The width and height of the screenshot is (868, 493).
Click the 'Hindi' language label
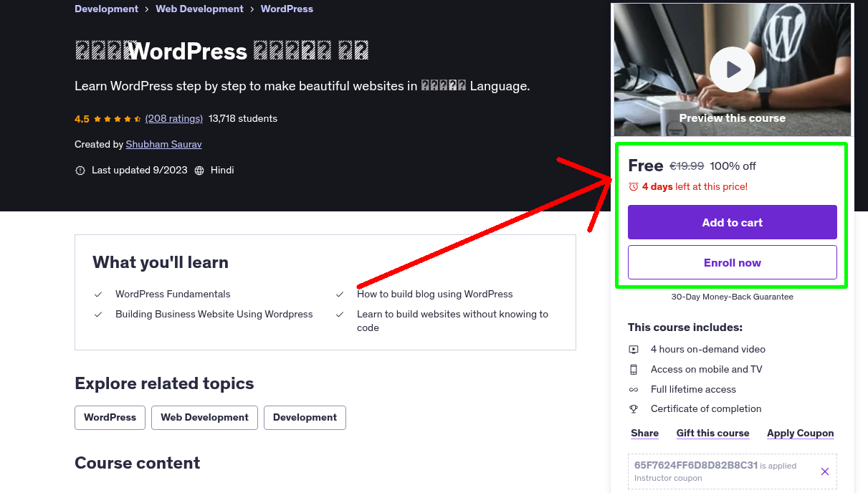tap(222, 170)
